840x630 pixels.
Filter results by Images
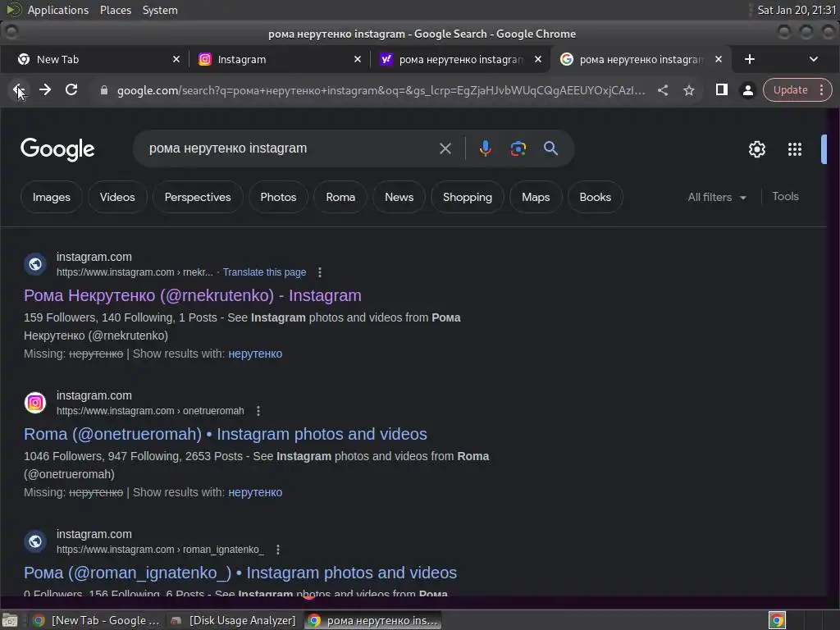tap(52, 197)
